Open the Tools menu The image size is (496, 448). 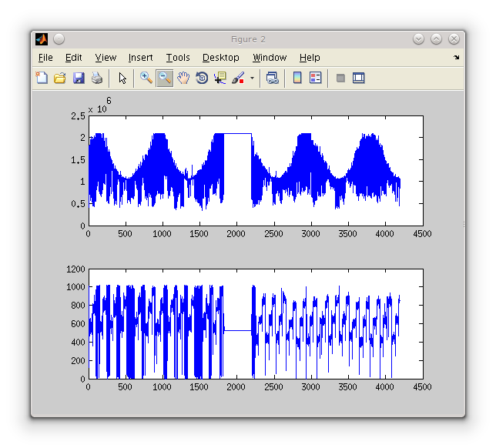pos(178,58)
